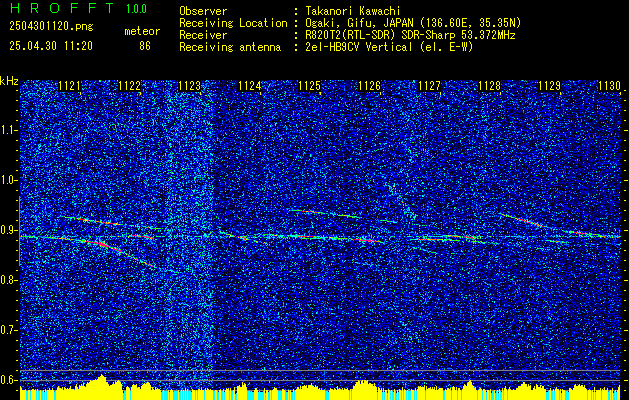Click the 1127 time marker
The width and height of the screenshot is (629, 400).
pos(429,86)
